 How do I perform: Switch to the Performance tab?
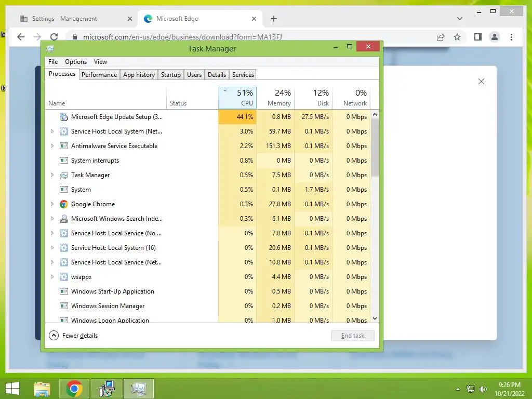pos(99,75)
